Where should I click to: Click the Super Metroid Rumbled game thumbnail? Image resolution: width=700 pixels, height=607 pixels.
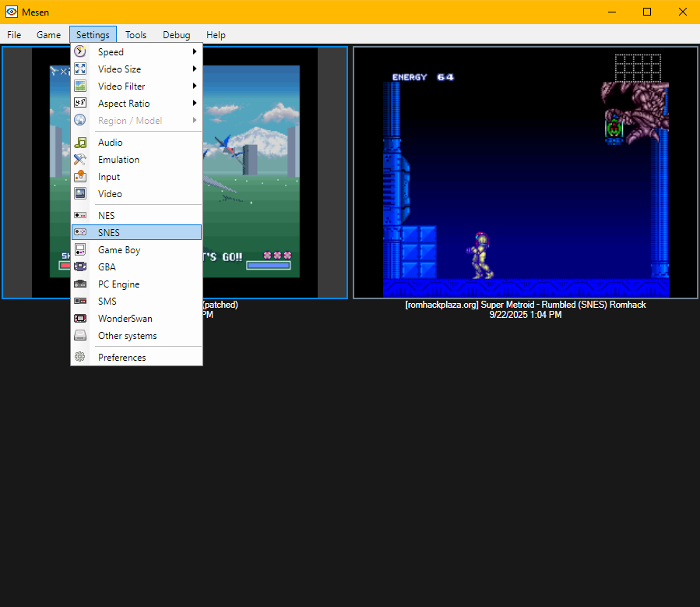point(525,171)
